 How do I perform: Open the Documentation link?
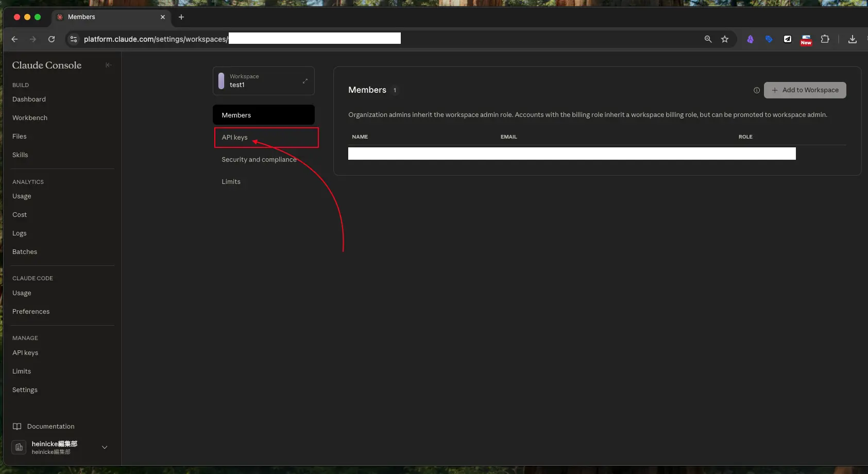click(x=50, y=427)
